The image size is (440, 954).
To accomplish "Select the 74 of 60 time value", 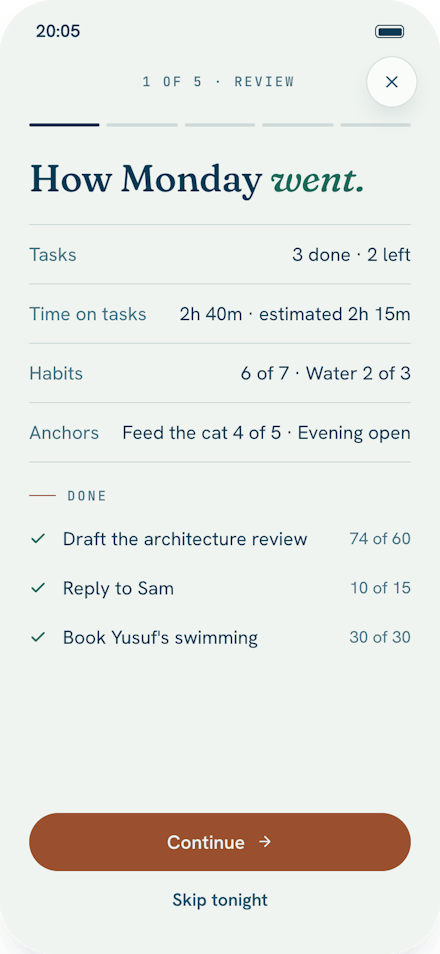I will [380, 538].
